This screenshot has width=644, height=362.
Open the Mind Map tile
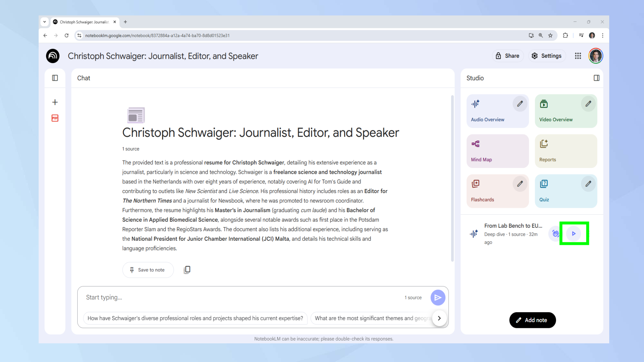coord(497,151)
